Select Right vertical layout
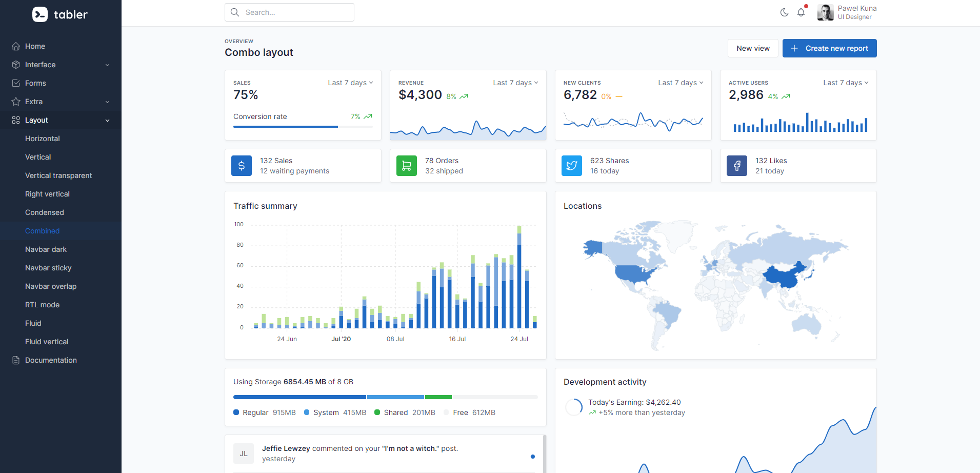980x473 pixels. 61,194
